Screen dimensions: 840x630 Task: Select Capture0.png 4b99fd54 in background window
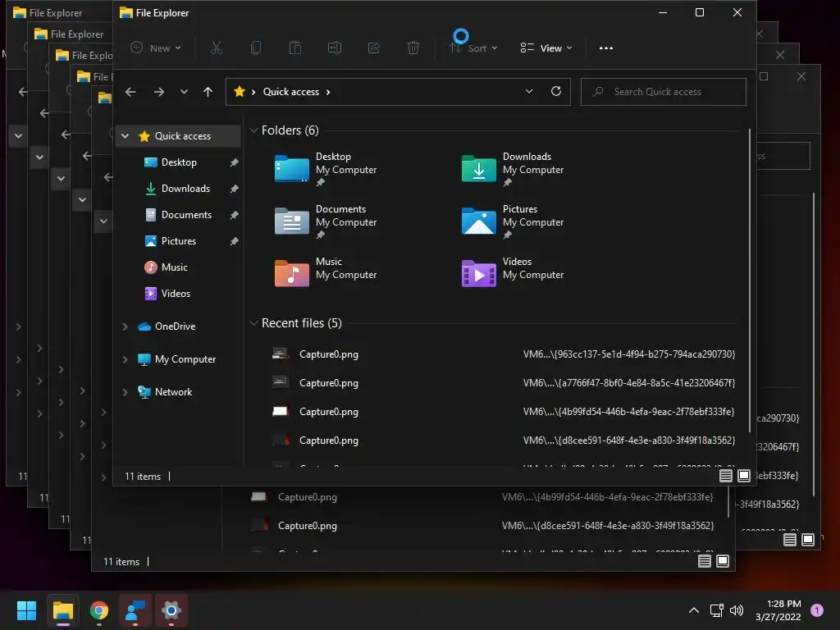click(x=481, y=497)
